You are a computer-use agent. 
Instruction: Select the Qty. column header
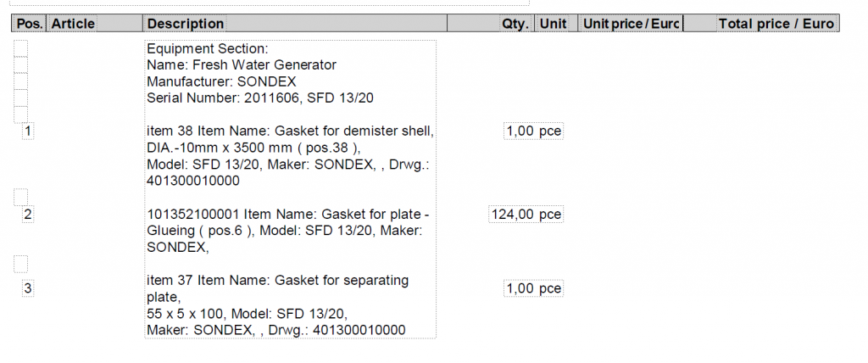click(515, 24)
